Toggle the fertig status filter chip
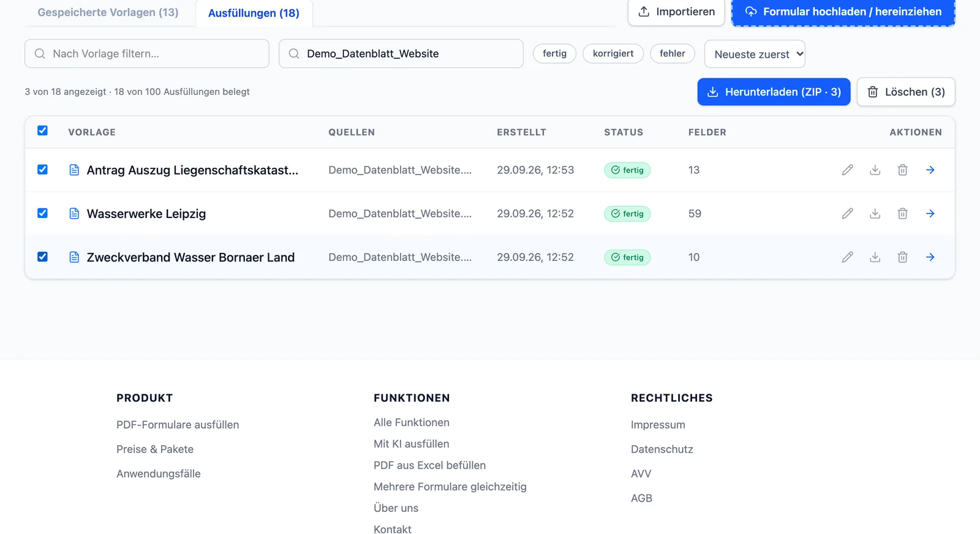Image resolution: width=980 pixels, height=534 pixels. 554,54
